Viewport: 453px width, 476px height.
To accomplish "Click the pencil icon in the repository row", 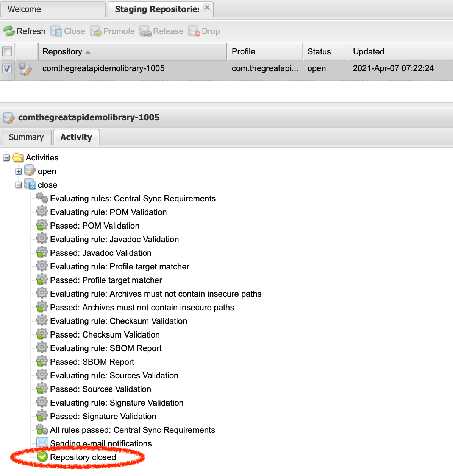I will 25,68.
